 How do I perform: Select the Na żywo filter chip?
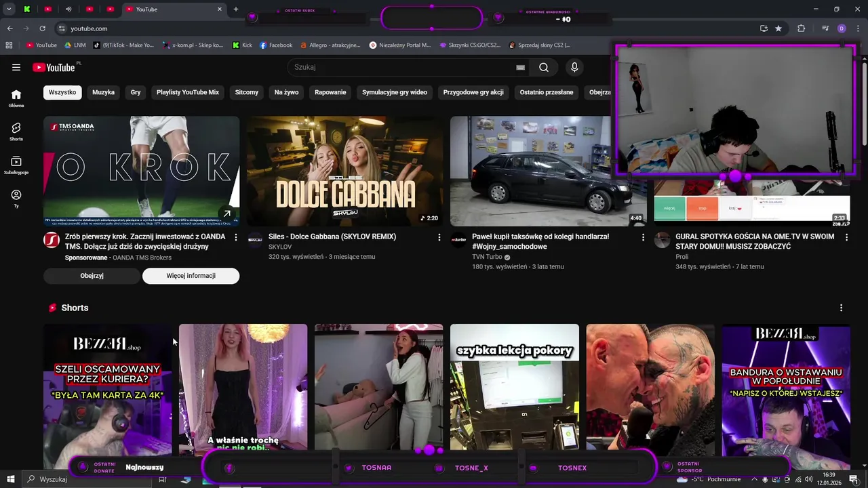(286, 92)
